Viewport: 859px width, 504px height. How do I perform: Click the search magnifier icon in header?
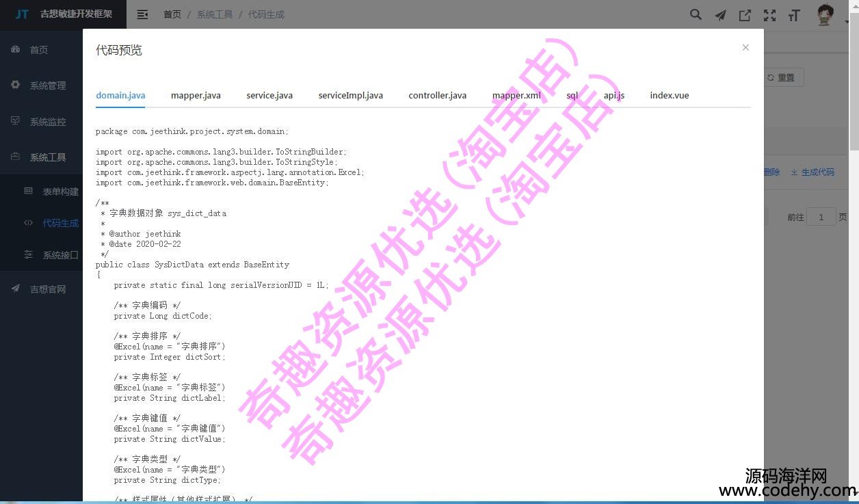696,15
